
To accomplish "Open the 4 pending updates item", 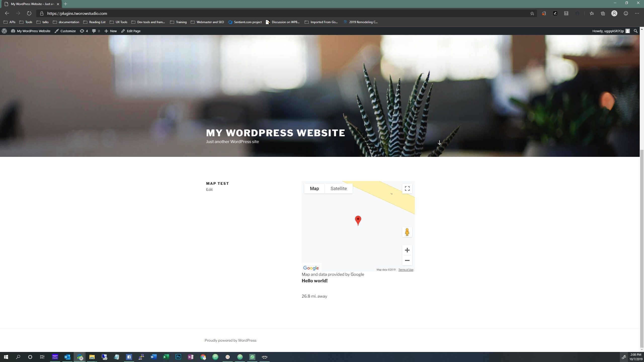I will 84,31.
